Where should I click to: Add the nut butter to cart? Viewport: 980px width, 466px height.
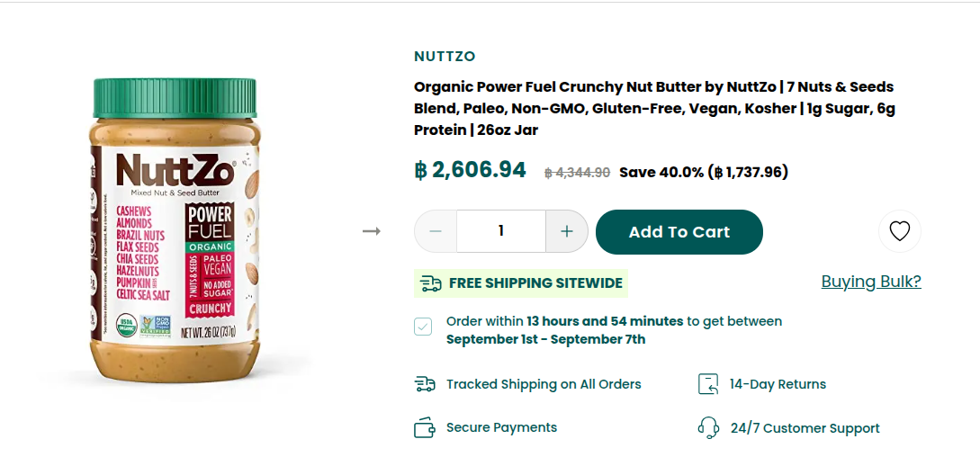(679, 232)
